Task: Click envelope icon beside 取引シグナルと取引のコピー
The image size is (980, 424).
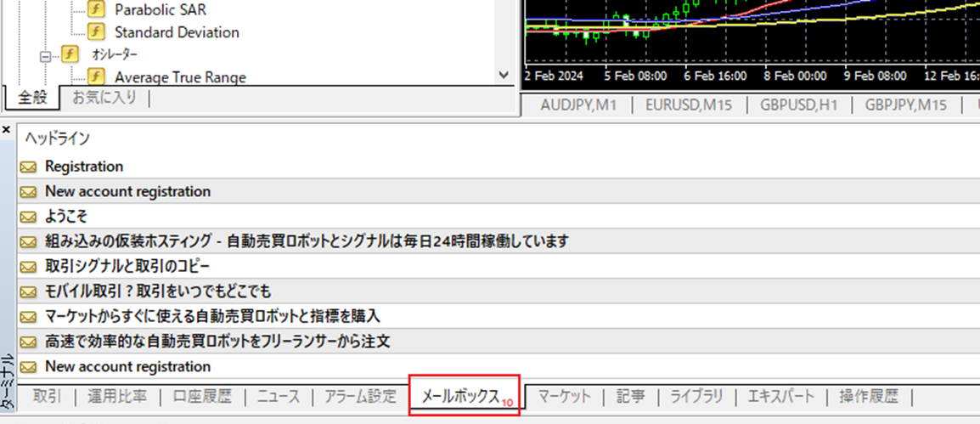Action: [29, 267]
